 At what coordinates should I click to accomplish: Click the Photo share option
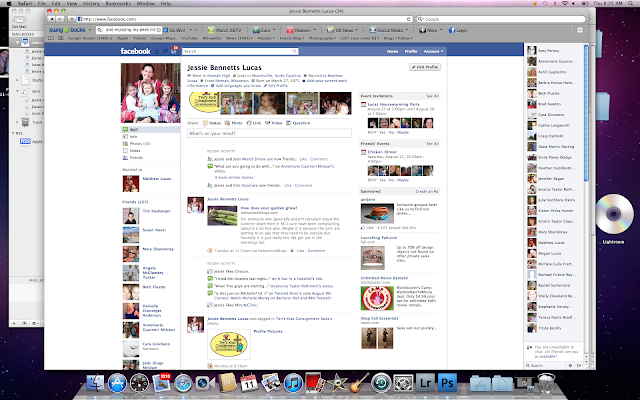click(x=234, y=123)
